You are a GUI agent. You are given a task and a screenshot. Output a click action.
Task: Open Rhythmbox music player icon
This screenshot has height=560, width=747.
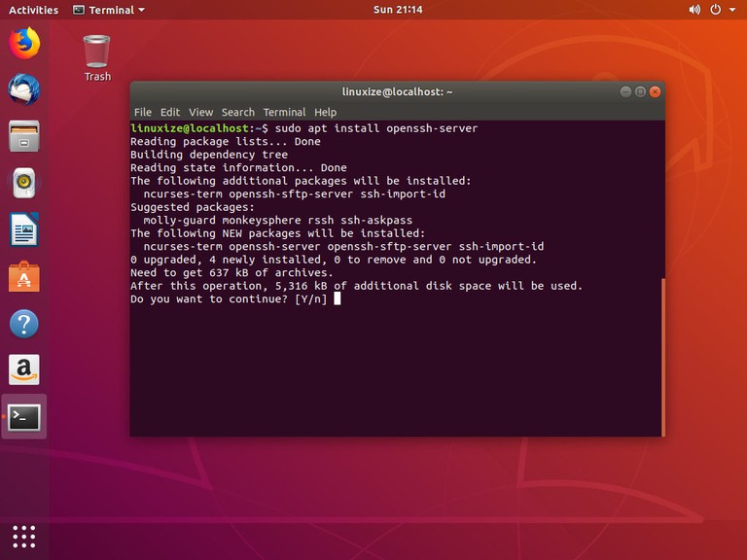click(24, 183)
